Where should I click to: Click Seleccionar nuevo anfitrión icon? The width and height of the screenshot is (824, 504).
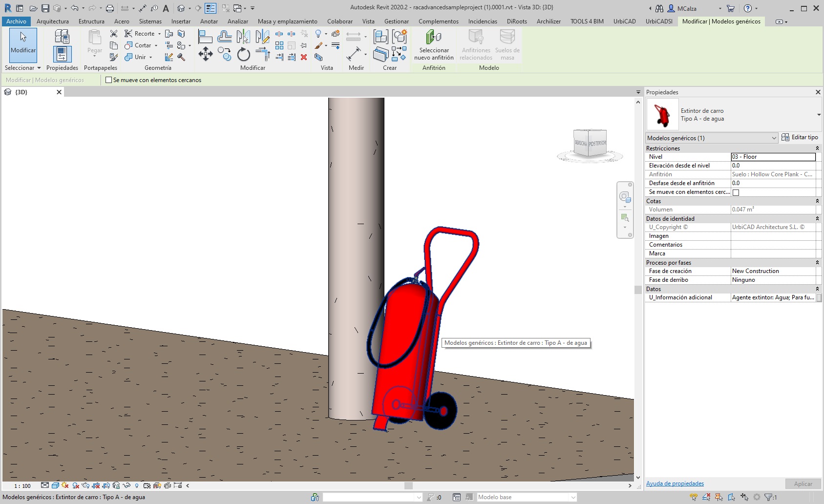pos(434,38)
